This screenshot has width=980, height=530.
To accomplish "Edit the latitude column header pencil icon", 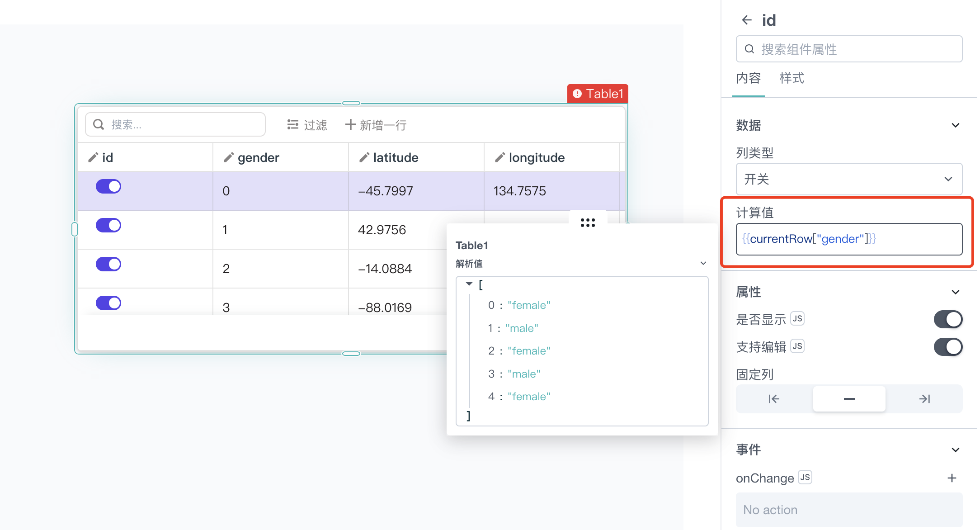I will tap(364, 157).
